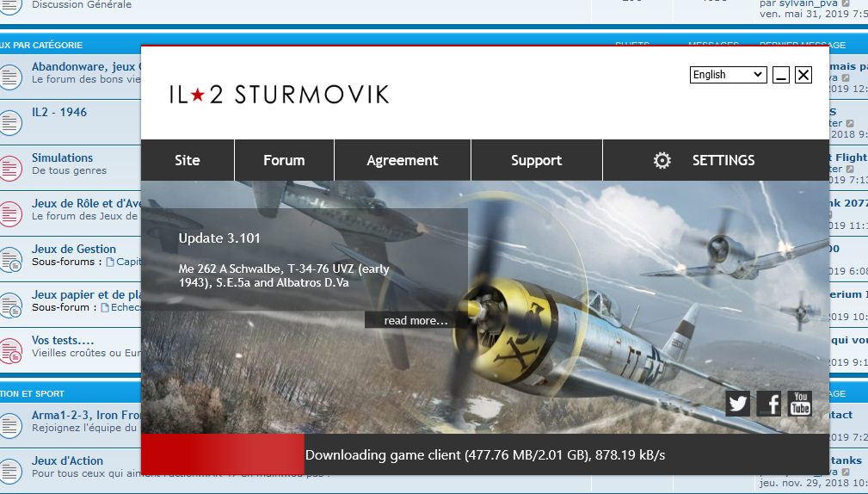Open the Twitter link in the launcher
868x494 pixels.
[x=738, y=403]
